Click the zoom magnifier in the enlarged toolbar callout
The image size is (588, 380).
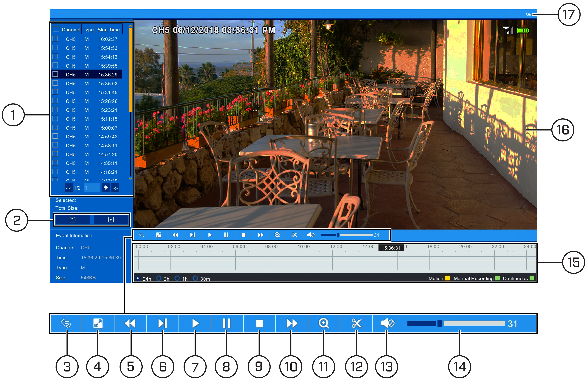click(324, 323)
